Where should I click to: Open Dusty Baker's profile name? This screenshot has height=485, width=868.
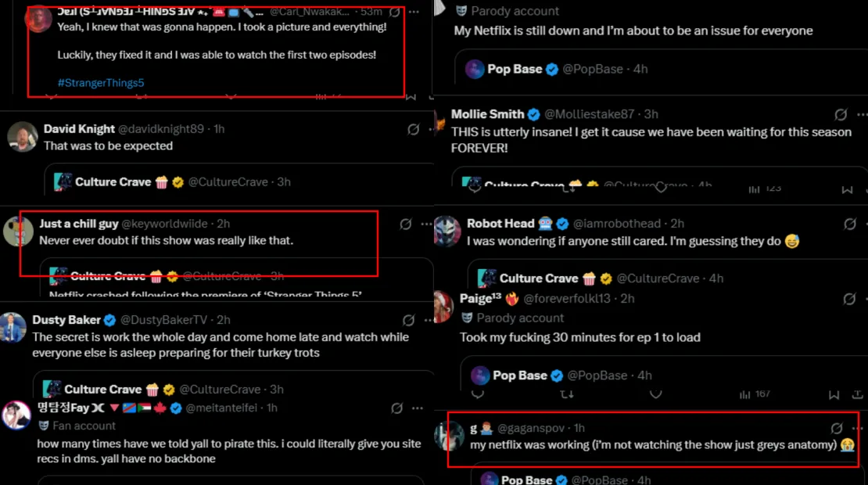[68, 320]
